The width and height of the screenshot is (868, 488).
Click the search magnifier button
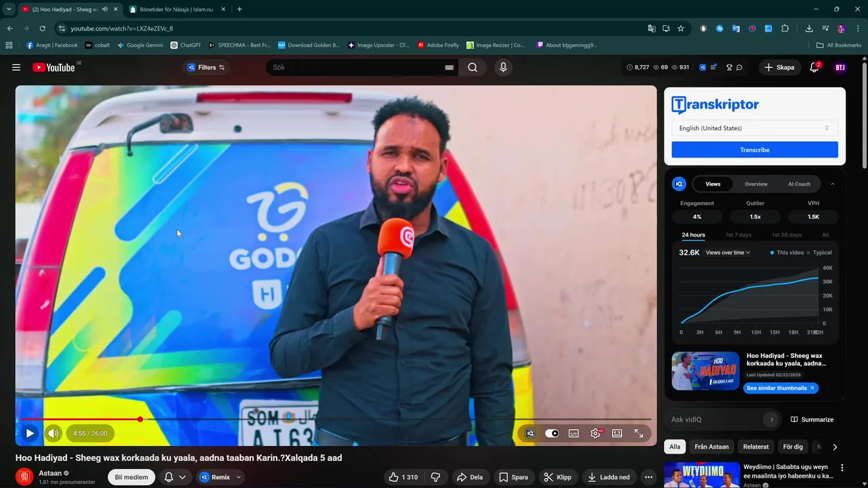[x=473, y=67]
